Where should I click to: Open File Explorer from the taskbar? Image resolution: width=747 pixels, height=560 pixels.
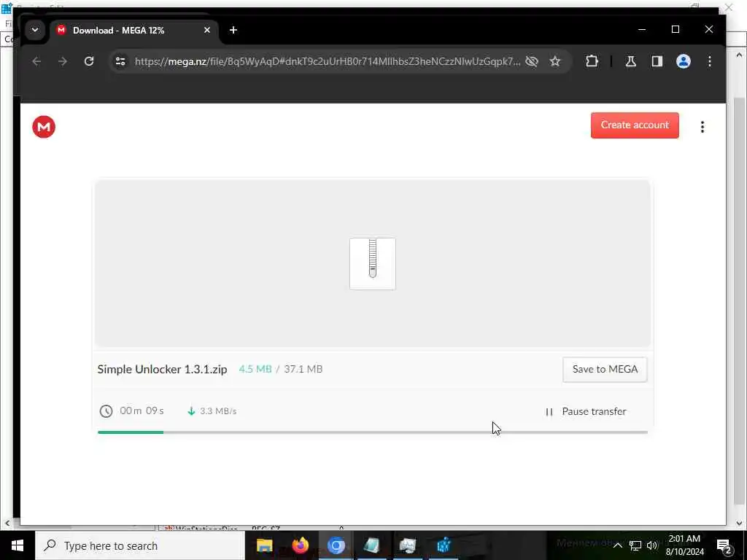tap(264, 545)
